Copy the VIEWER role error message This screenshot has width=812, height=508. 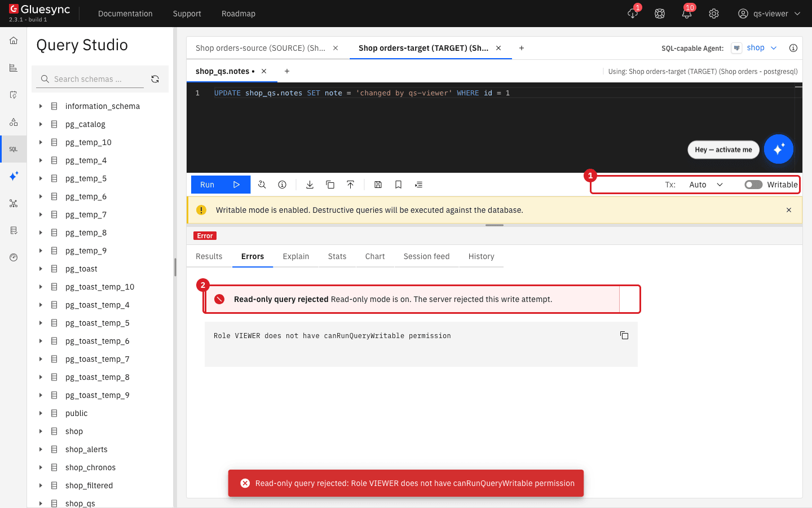624,335
